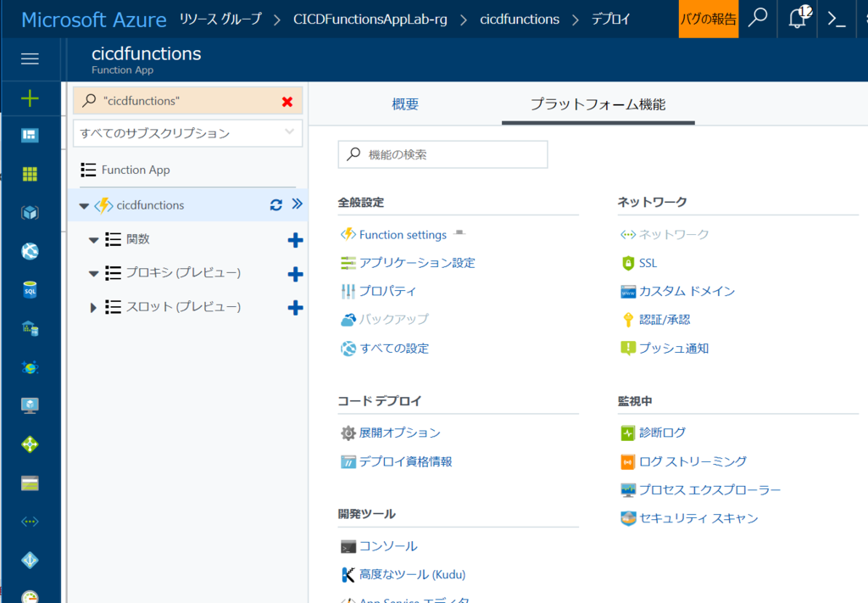
Task: Open the search magnifier in top bar
Action: [x=758, y=19]
